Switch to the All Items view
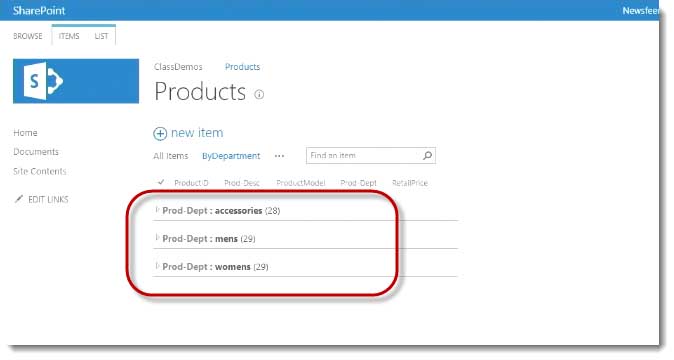The width and height of the screenshot is (674, 360). coord(171,156)
